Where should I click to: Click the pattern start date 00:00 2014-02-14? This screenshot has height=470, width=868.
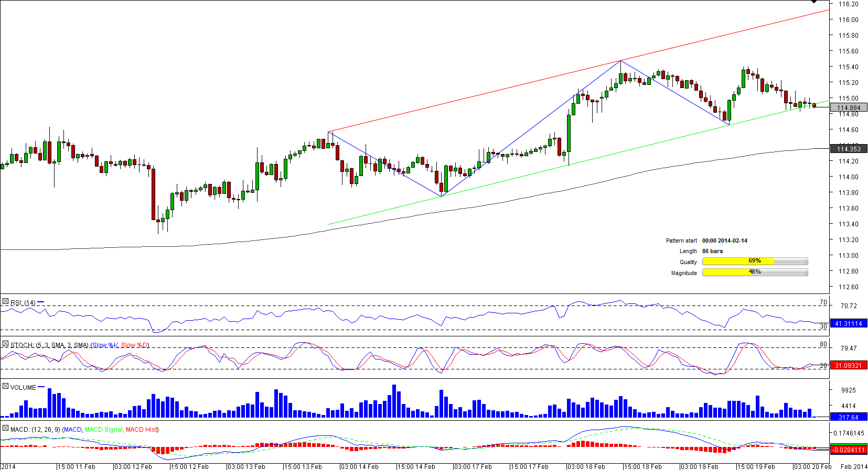pos(725,241)
